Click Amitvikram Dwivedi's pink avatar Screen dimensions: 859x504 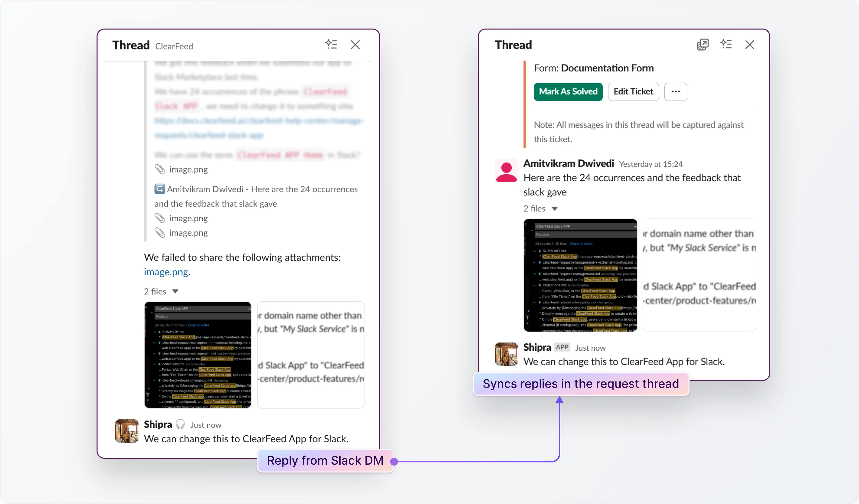pos(506,170)
